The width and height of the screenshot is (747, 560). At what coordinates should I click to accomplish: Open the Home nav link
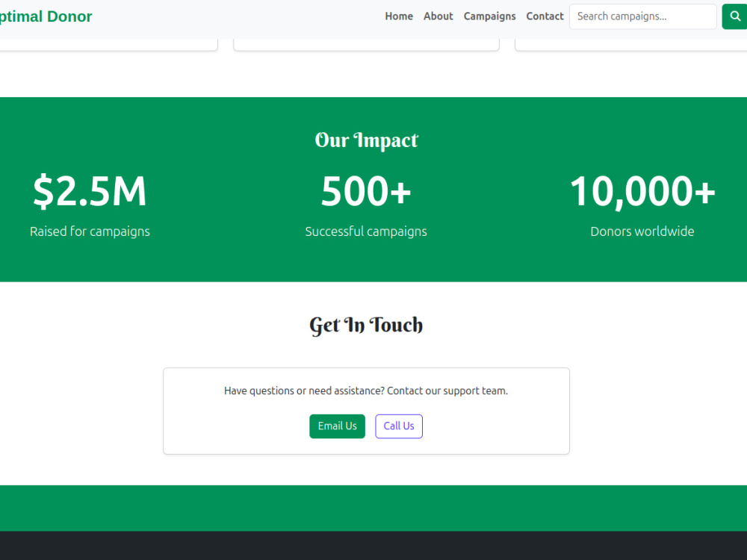coord(399,16)
